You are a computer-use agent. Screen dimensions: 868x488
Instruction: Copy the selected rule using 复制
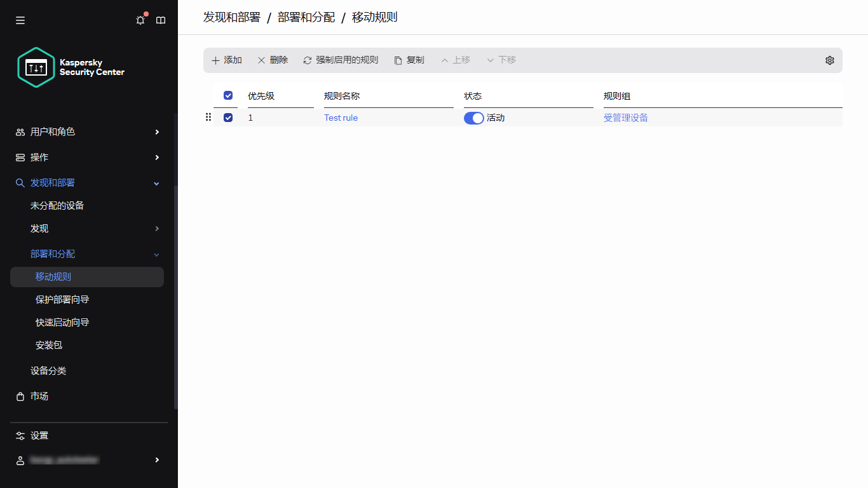pos(409,60)
